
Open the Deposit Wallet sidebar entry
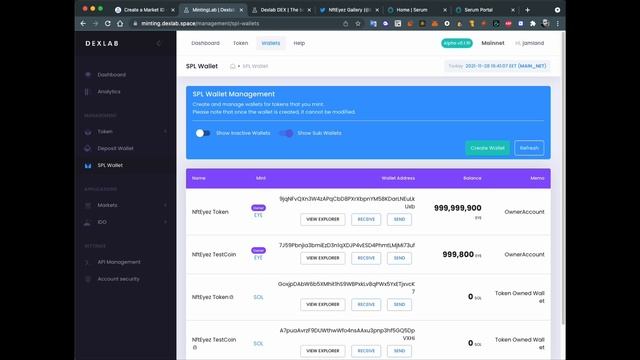(x=115, y=148)
